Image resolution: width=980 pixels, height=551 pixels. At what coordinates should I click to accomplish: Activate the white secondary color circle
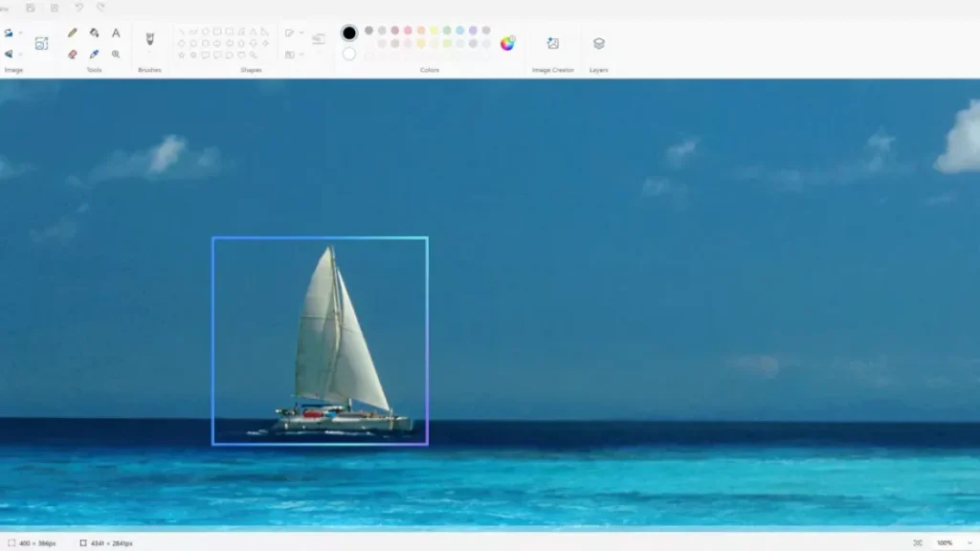349,54
